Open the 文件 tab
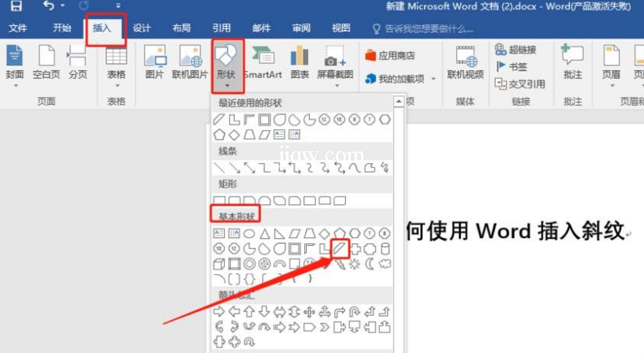644x353 pixels. point(17,28)
